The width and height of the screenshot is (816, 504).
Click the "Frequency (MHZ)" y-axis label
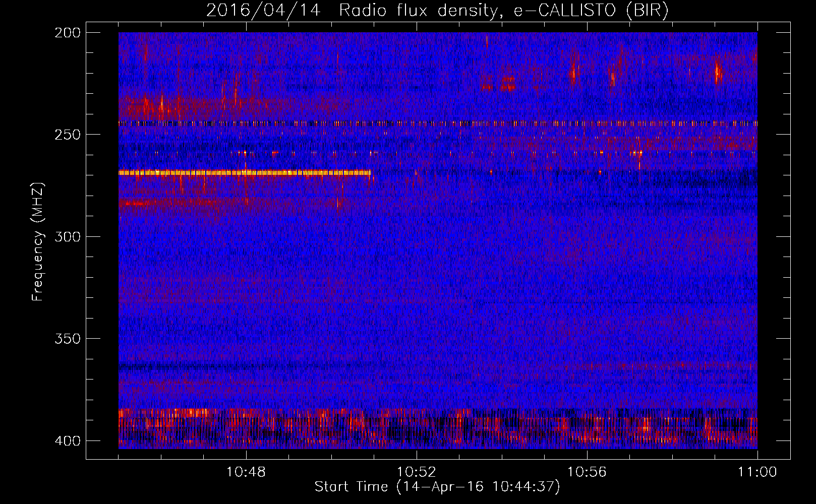tap(38, 241)
